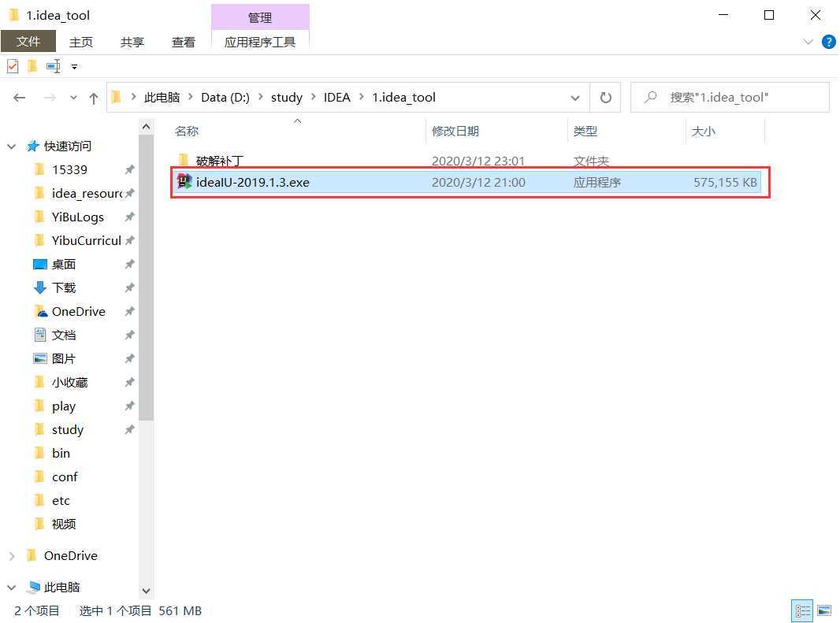Open the YiBuLogs quick access folder

[78, 217]
